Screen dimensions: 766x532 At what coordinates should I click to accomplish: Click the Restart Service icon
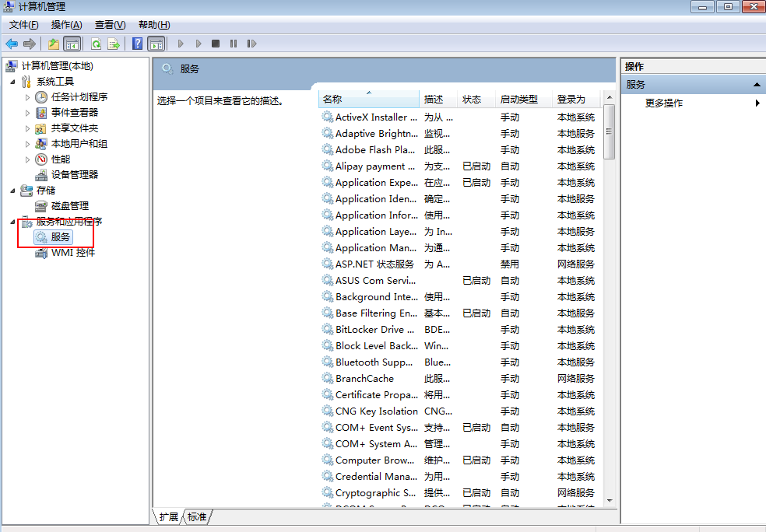(251, 44)
